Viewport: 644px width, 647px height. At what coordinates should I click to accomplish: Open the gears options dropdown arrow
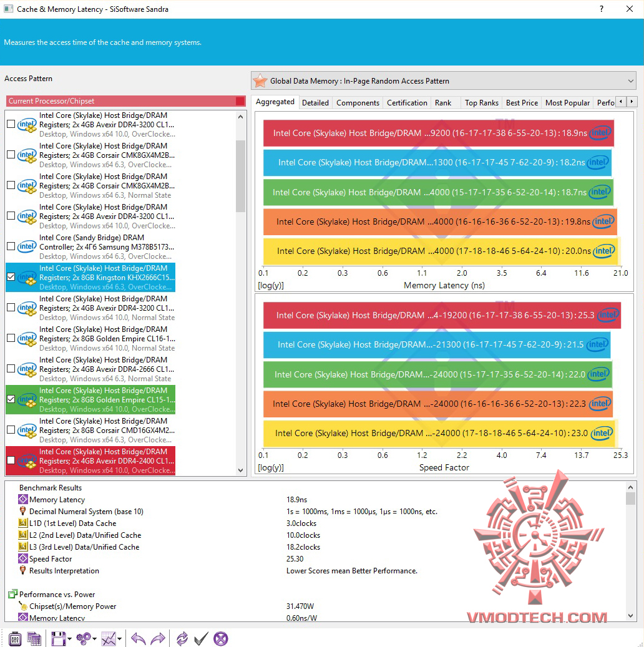[x=95, y=639]
